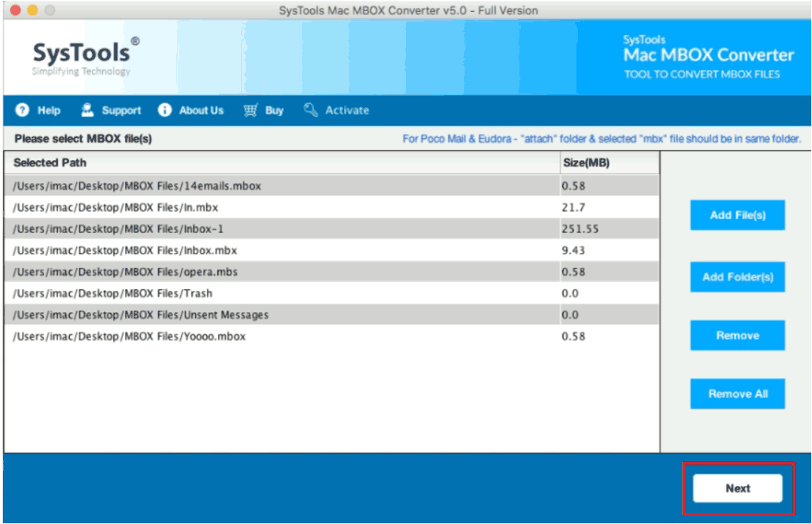Select the Trash file path row
Viewport: 812px width, 524px height.
tap(332, 293)
